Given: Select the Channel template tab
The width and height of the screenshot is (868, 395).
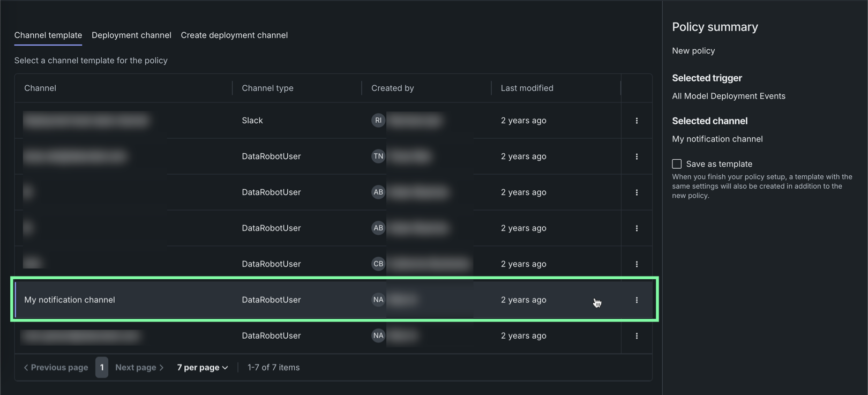Looking at the screenshot, I should 48,35.
